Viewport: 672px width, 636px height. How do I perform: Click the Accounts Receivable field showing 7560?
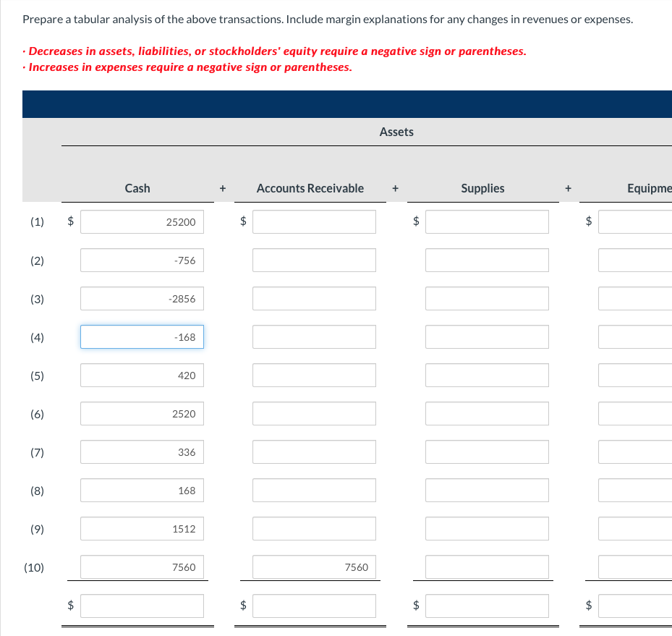pos(314,567)
